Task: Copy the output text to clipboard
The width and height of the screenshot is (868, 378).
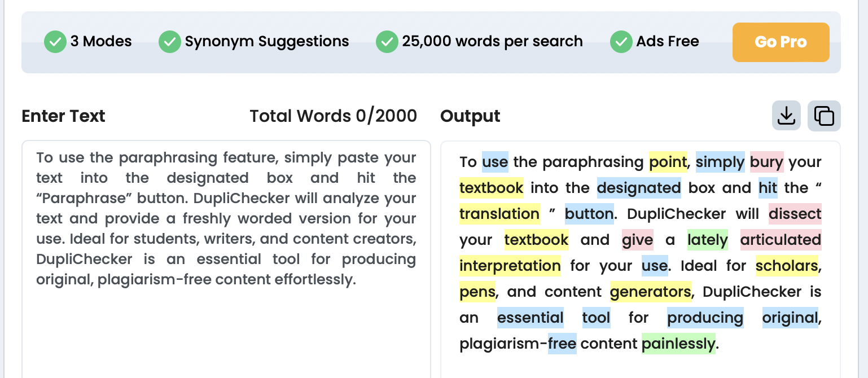Action: [x=824, y=116]
